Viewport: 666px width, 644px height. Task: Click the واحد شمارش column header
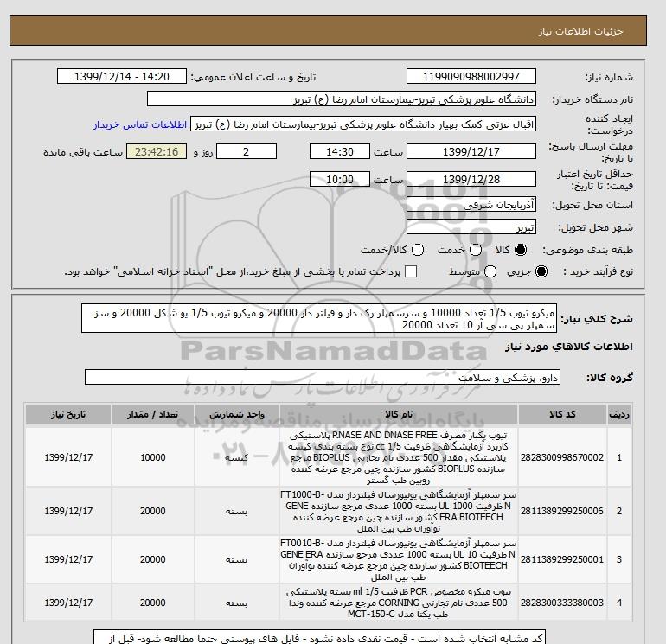point(237,414)
